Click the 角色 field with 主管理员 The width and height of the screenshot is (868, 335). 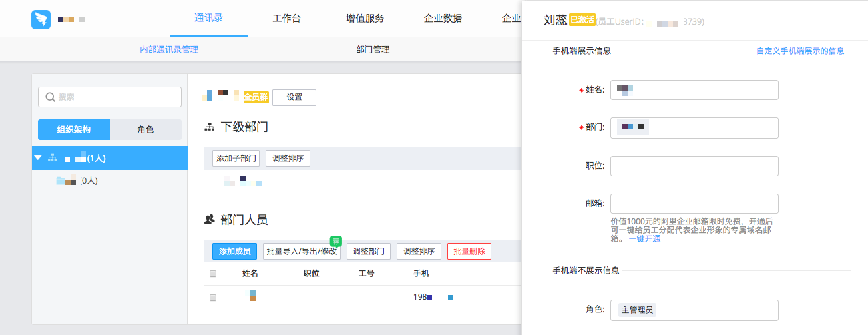coord(694,310)
